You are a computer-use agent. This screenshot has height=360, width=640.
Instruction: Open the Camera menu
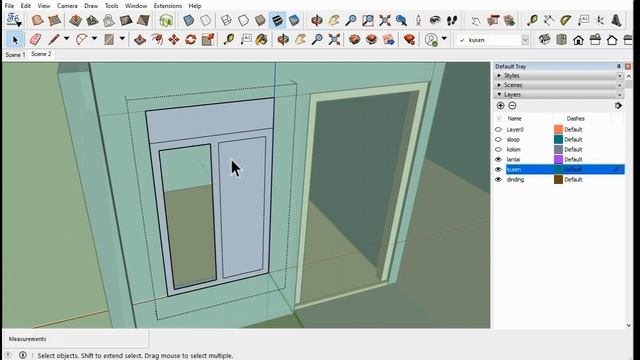67,6
